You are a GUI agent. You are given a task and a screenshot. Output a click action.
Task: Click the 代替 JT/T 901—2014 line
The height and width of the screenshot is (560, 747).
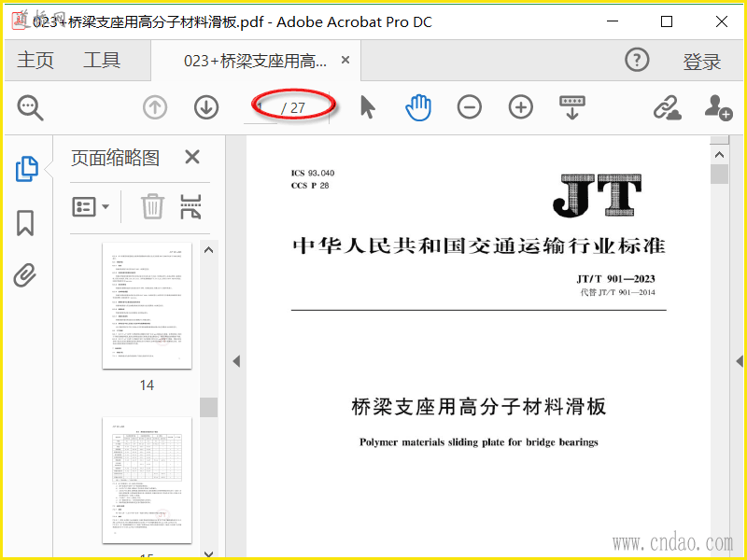pos(617,292)
